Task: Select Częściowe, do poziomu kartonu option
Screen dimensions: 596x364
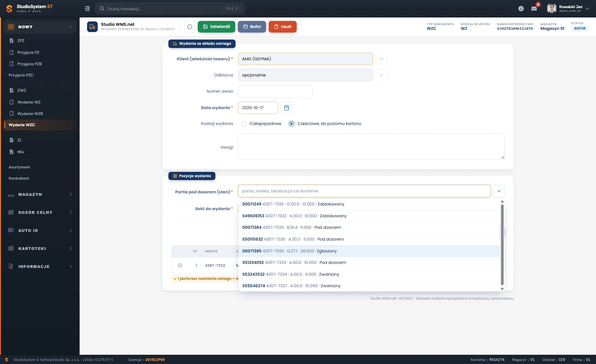Action: (x=292, y=124)
